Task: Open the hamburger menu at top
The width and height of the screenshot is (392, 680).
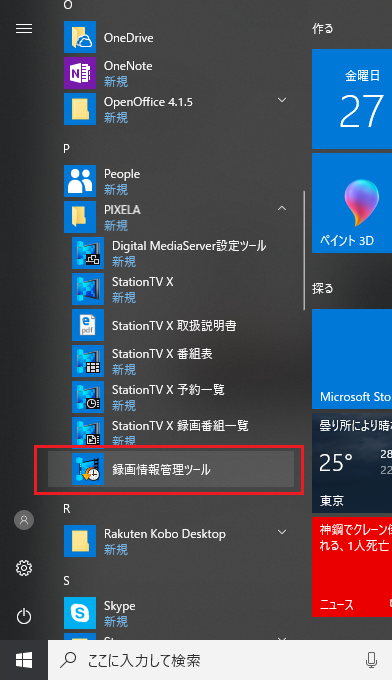Action: tap(24, 29)
